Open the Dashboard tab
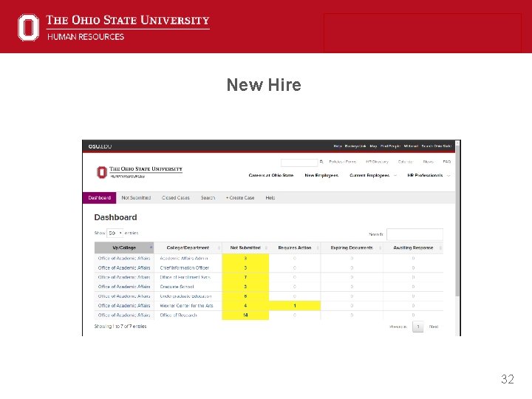 click(x=100, y=198)
